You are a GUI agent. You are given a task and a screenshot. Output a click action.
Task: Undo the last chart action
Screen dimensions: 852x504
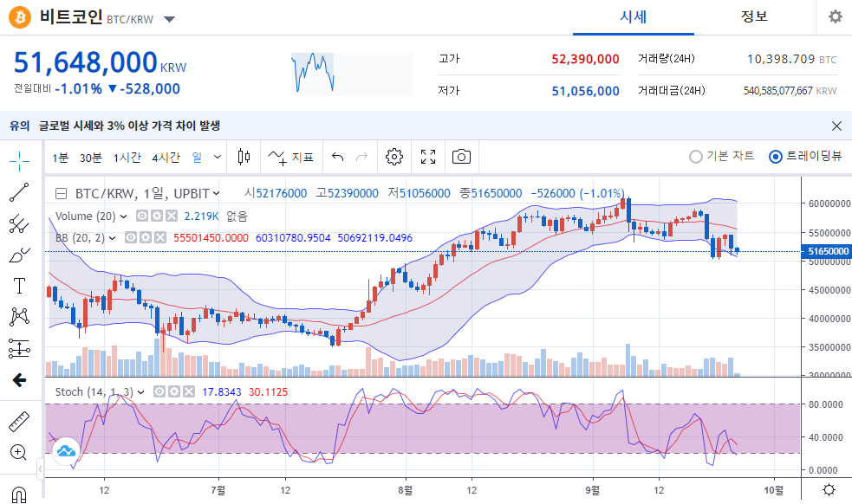click(338, 157)
